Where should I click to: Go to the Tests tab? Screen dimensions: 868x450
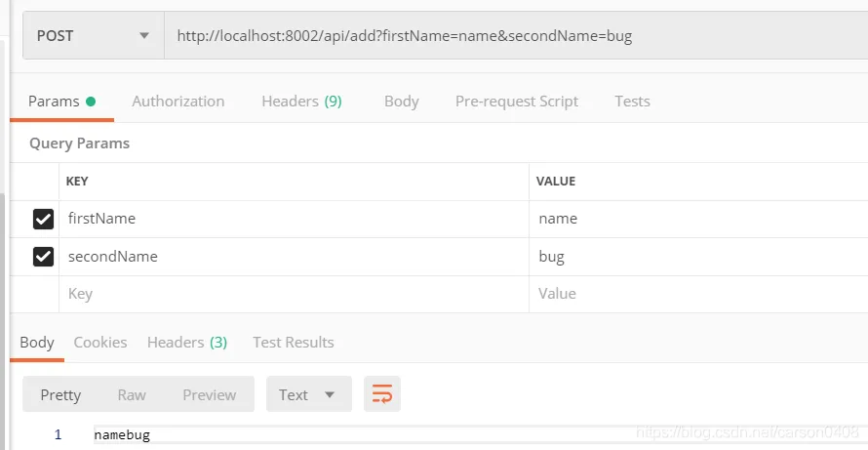pos(632,102)
